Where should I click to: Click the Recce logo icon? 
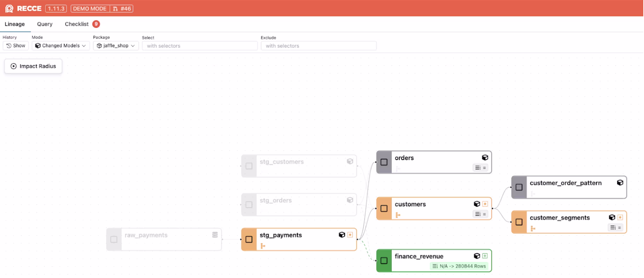(9, 8)
